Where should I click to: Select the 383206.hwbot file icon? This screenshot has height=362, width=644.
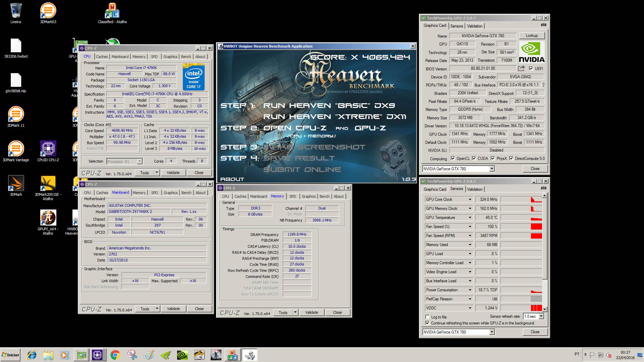click(x=16, y=46)
